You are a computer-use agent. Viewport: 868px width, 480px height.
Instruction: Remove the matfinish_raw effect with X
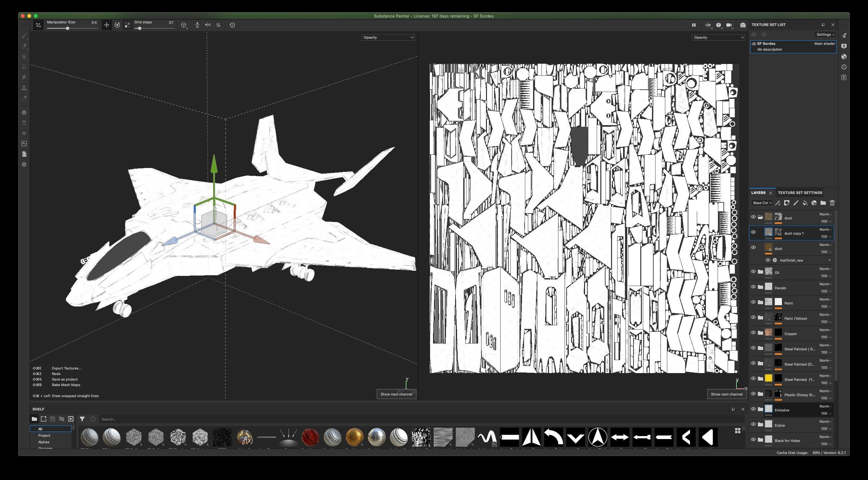click(x=830, y=260)
